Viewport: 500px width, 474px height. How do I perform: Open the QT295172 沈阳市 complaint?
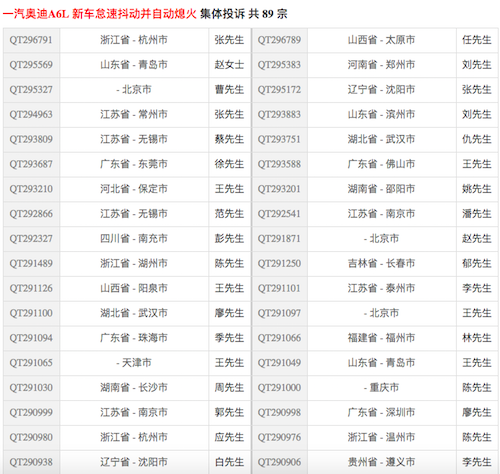(x=279, y=90)
